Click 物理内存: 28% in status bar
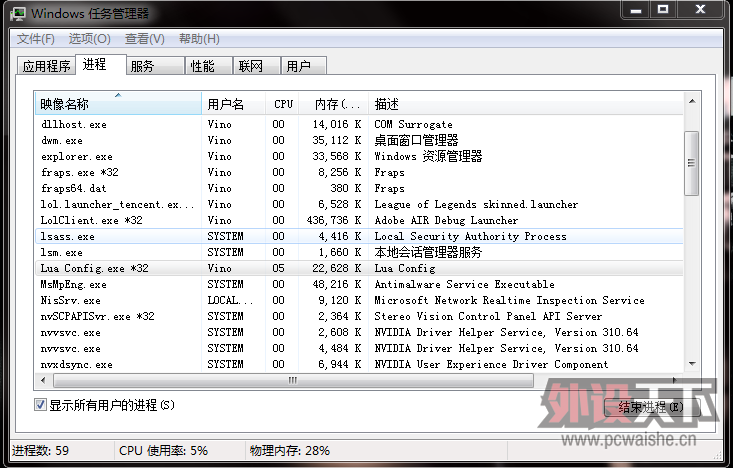Screen dimensions: 733x468 tap(290, 451)
